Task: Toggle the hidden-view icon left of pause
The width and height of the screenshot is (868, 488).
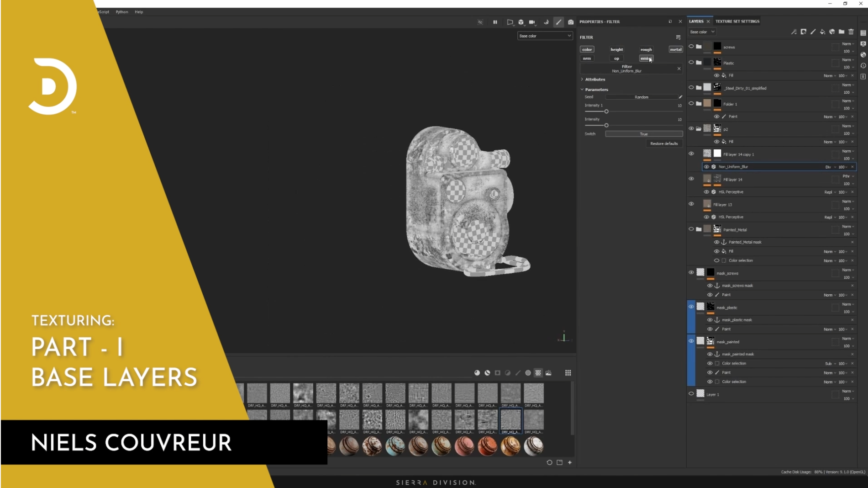Action: (480, 22)
